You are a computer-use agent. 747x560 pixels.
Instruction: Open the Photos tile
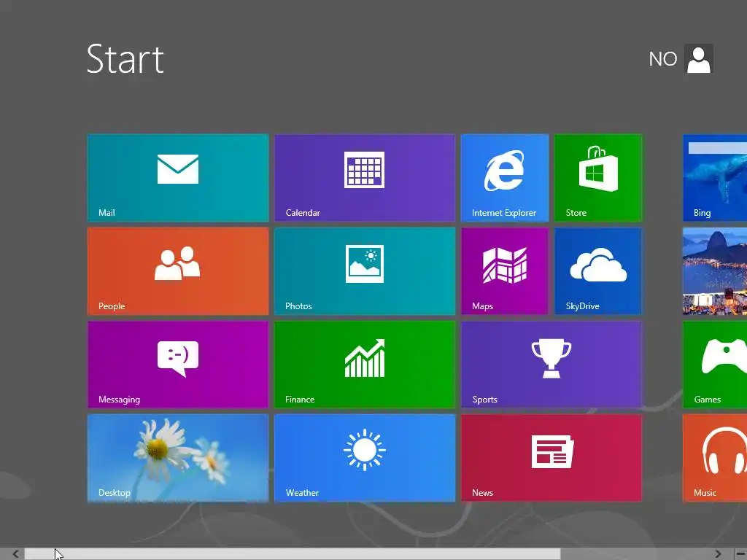coord(365,271)
